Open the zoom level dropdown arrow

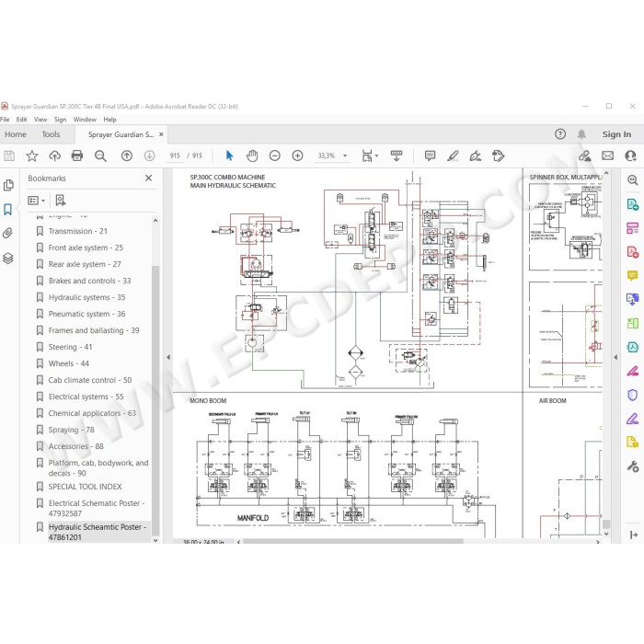click(345, 155)
